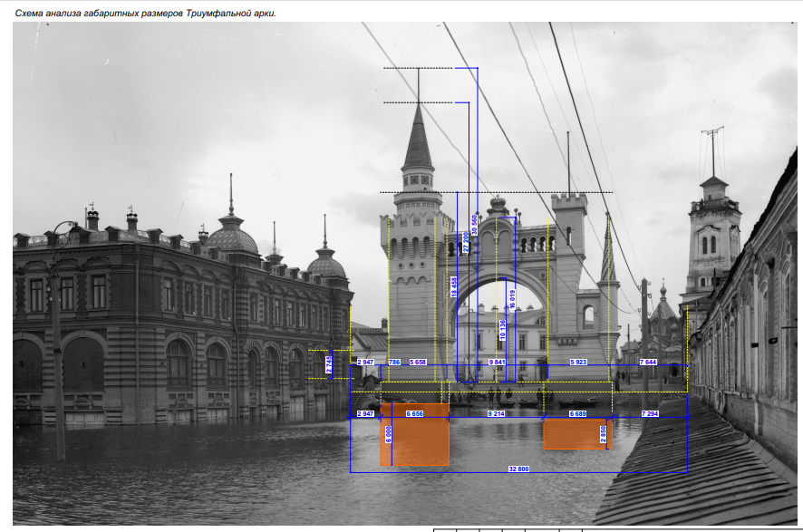Viewport: 803px width, 532px height.
Task: Click the 5 923 dimension label
Action: (x=578, y=362)
